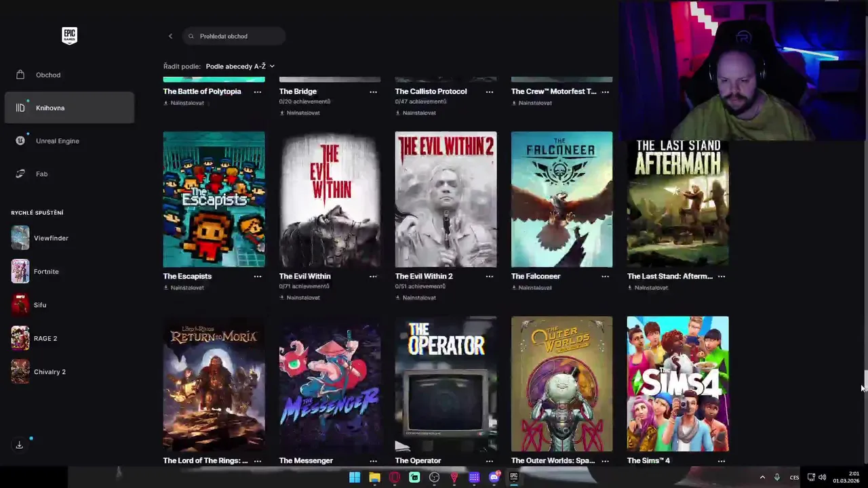Image resolution: width=868 pixels, height=488 pixels.
Task: Open the sort dropdown Podle abecedy A–Ž
Action: point(240,66)
